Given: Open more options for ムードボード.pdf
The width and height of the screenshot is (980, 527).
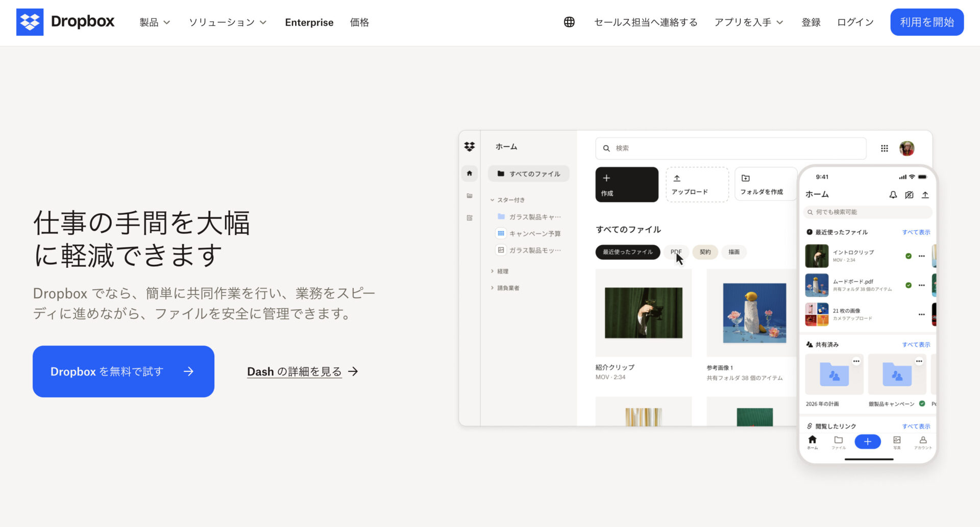Looking at the screenshot, I should pyautogui.click(x=922, y=285).
